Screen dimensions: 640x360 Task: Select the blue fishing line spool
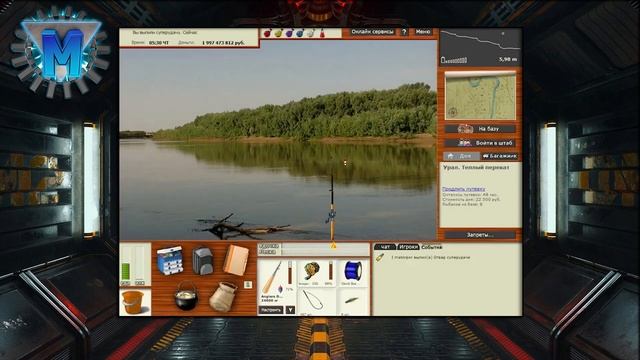tap(353, 272)
